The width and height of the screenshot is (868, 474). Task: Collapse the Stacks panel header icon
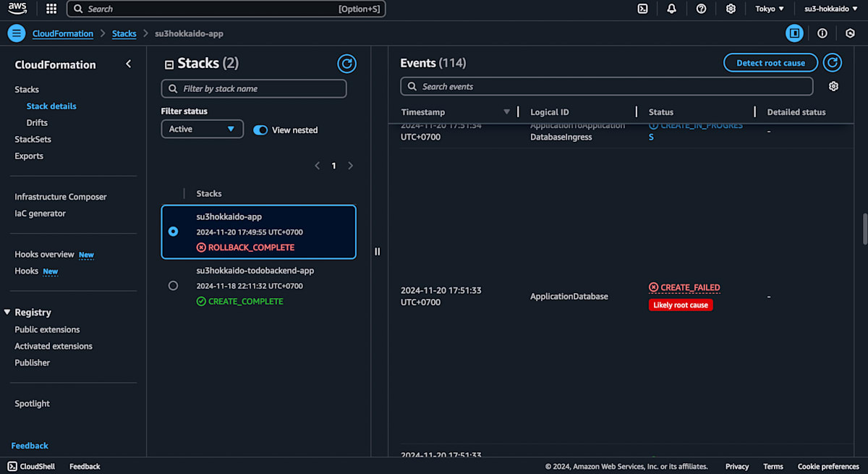[169, 64]
